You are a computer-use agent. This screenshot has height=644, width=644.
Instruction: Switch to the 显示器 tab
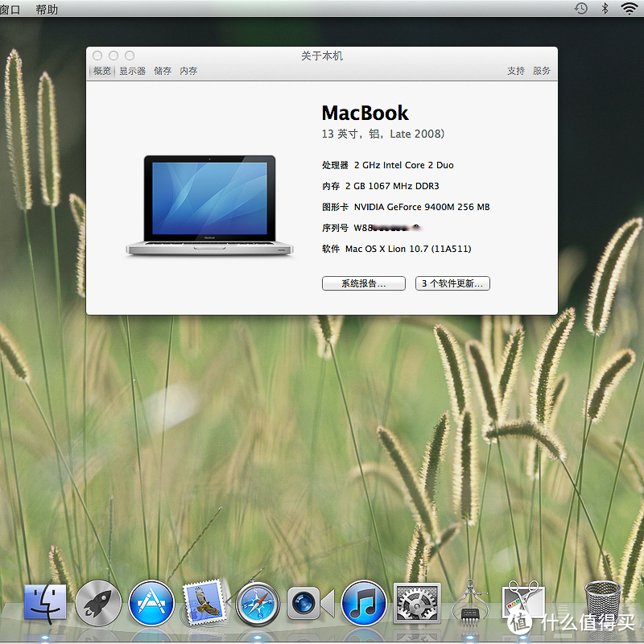[133, 70]
